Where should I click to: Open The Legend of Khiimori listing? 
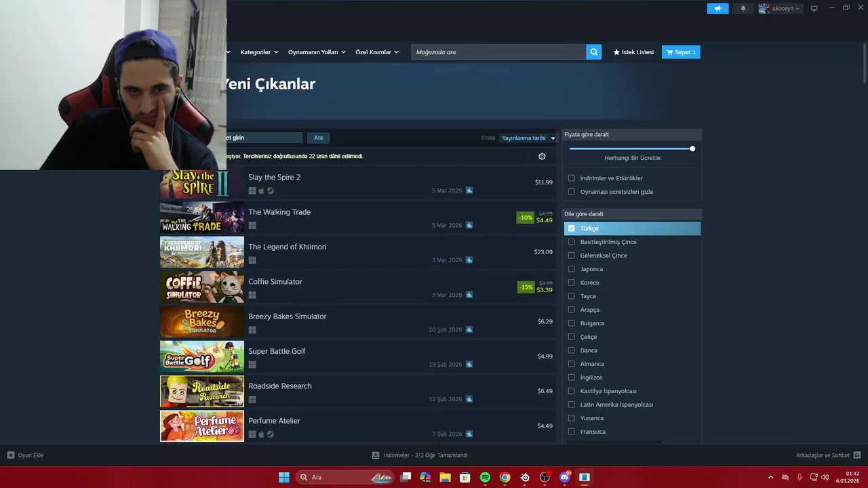coord(357,253)
